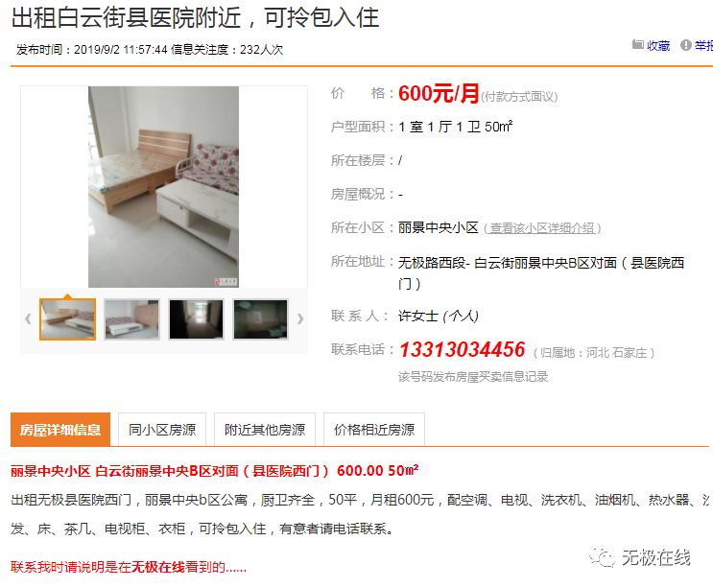
Task: Click the 收藏 folder icon
Action: point(637,44)
